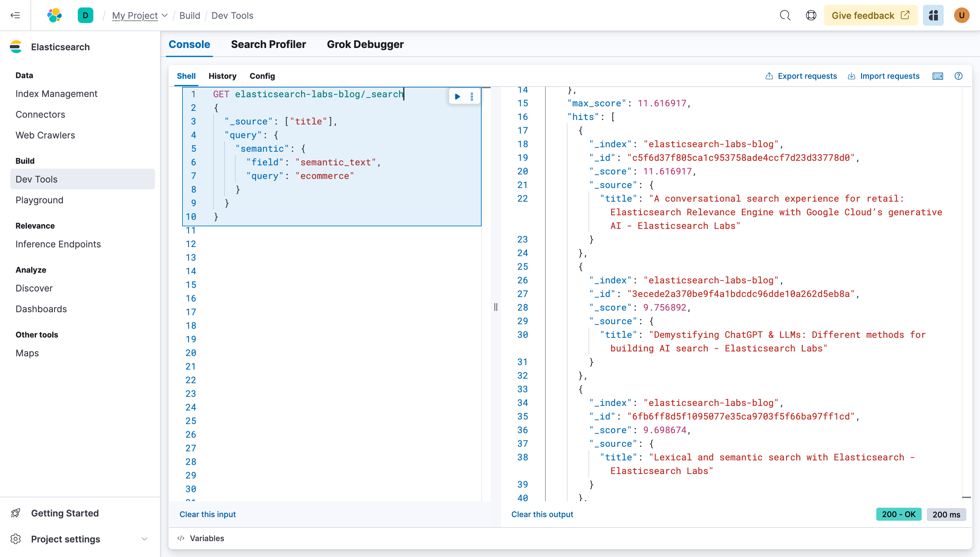Open the apps grid icon button

pyautogui.click(x=933, y=15)
